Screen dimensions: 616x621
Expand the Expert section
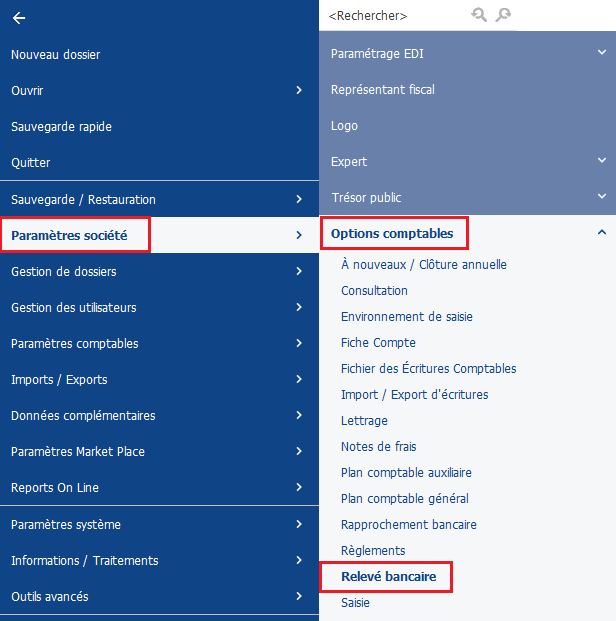click(x=601, y=161)
